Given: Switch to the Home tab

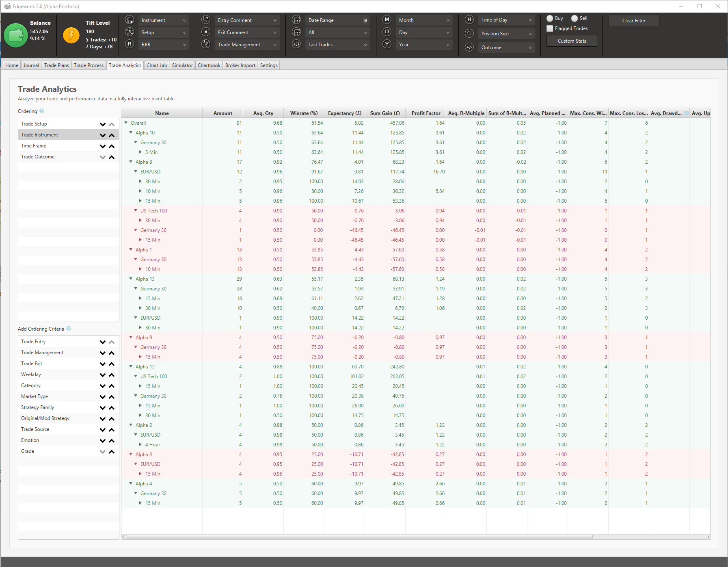Looking at the screenshot, I should coord(12,65).
